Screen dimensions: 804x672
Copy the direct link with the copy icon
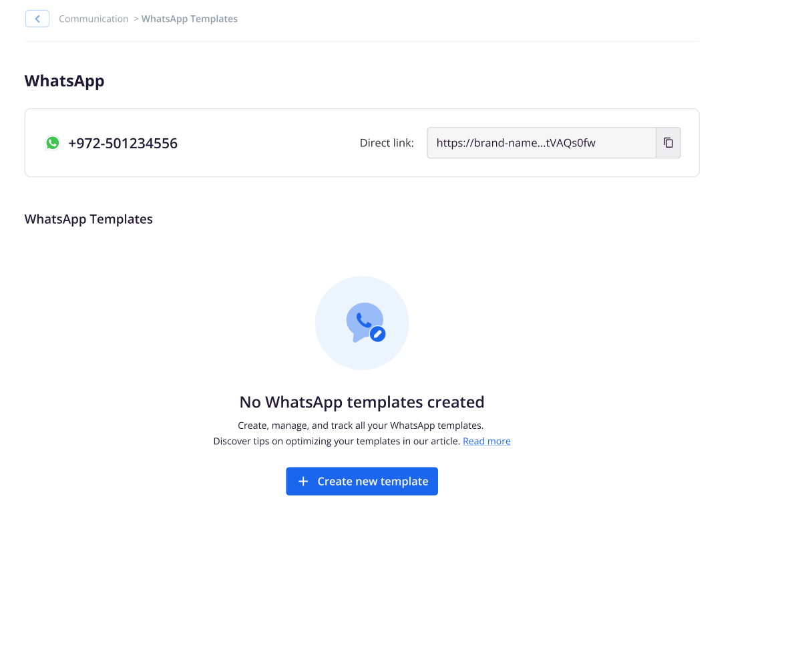(x=668, y=143)
